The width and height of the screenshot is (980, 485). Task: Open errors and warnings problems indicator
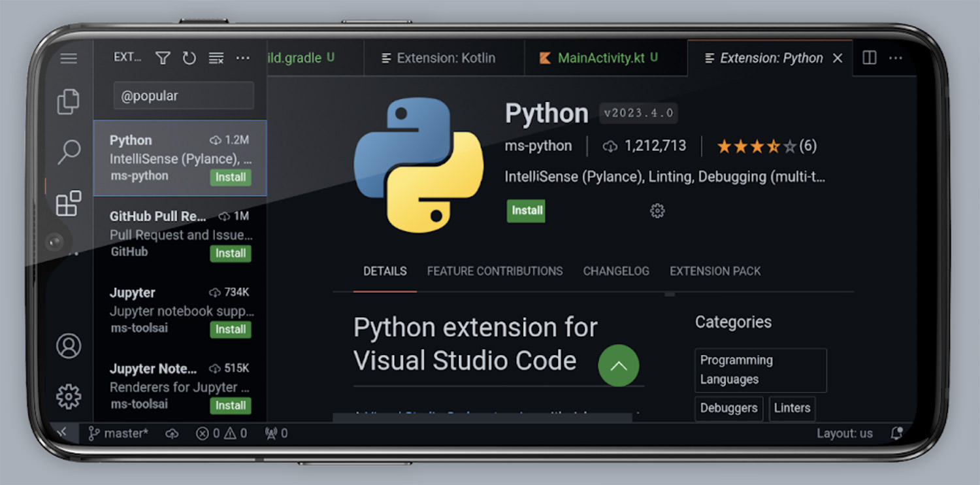pyautogui.click(x=221, y=433)
